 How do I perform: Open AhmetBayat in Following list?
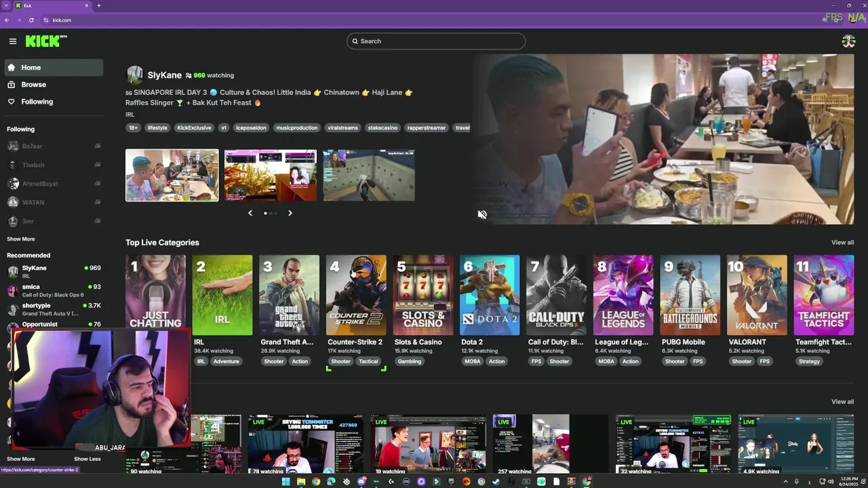tap(54, 184)
